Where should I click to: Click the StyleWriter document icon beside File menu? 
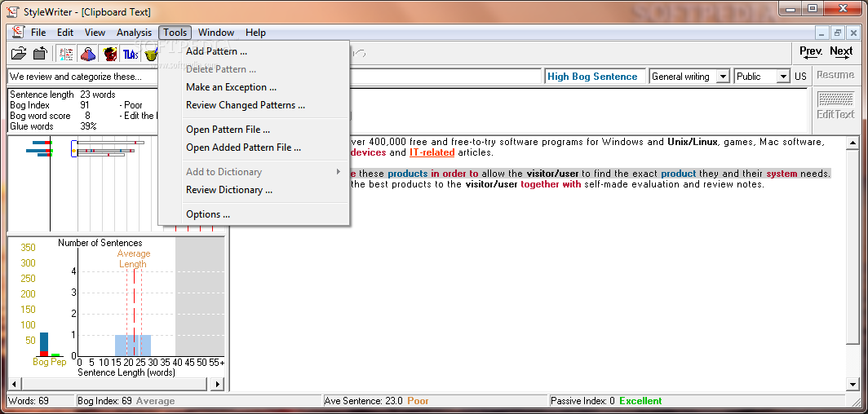pyautogui.click(x=18, y=32)
